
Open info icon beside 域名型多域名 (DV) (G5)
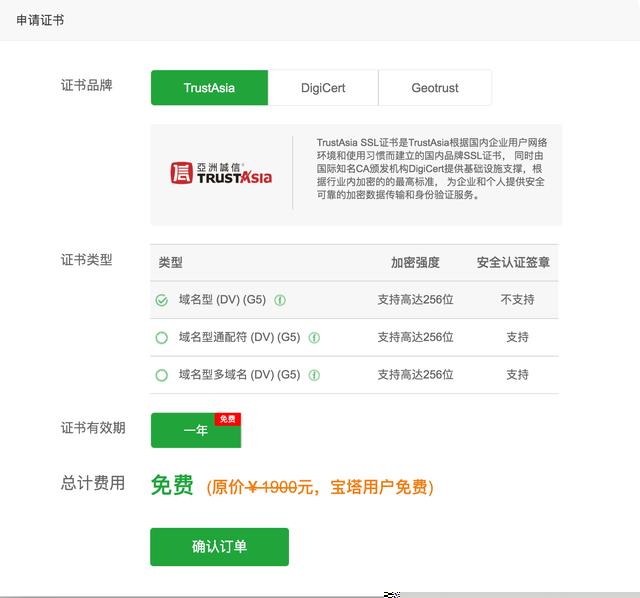pyautogui.click(x=314, y=375)
